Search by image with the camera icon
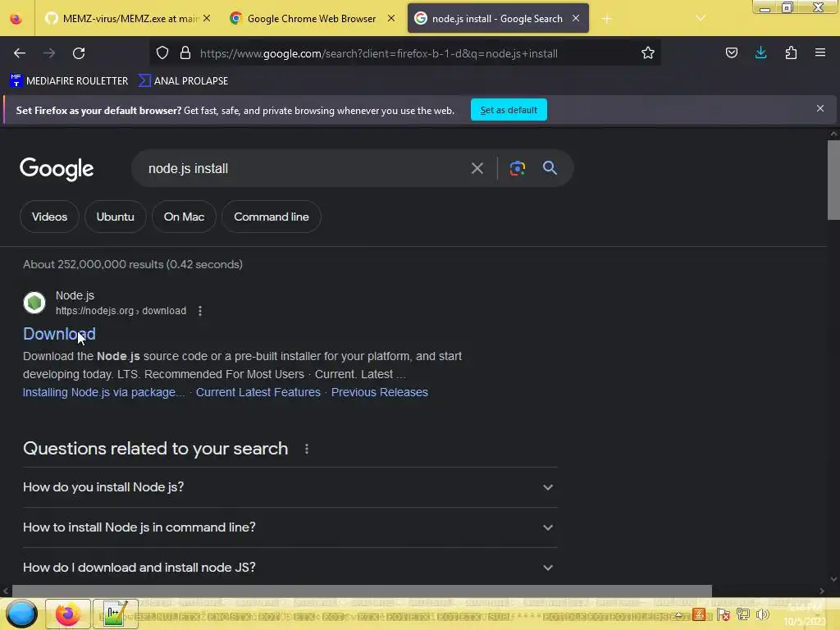Image resolution: width=840 pixels, height=630 pixels. (517, 168)
